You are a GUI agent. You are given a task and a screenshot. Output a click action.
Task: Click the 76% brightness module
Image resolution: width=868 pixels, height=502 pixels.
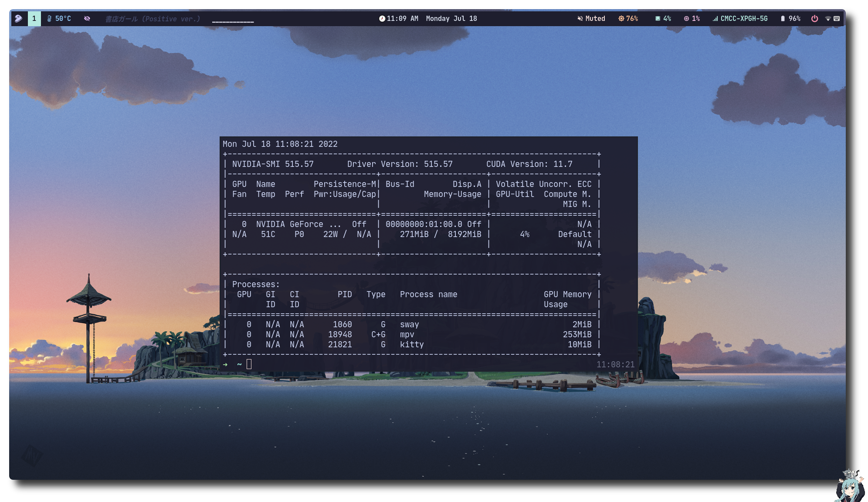tap(628, 18)
